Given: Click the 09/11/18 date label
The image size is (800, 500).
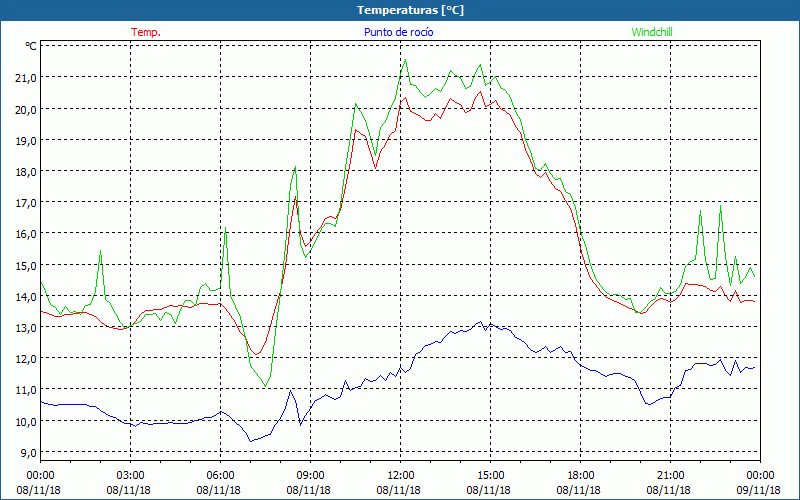Looking at the screenshot, I should [x=759, y=490].
